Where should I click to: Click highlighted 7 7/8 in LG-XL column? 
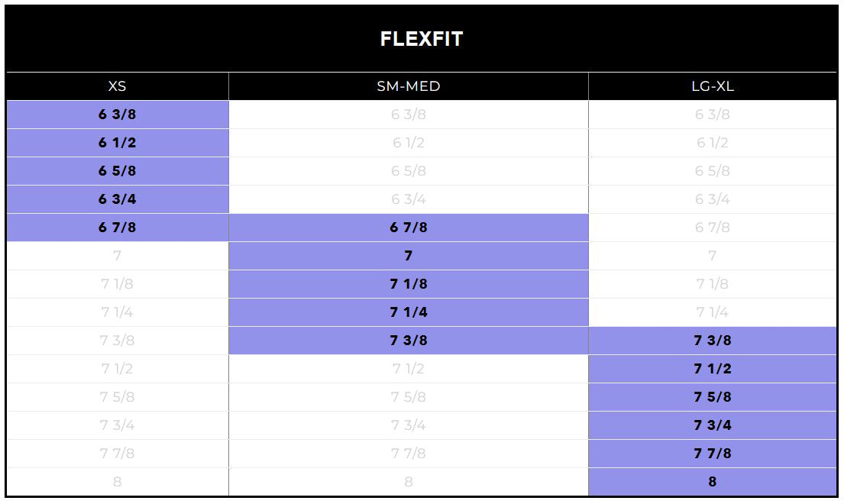tap(713, 454)
